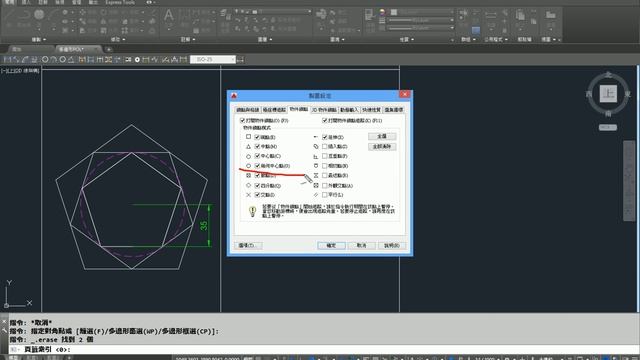Viewport: 640px width, 360px height.
Task: Open the Layer Properties manager icon
Action: pyautogui.click(x=225, y=14)
